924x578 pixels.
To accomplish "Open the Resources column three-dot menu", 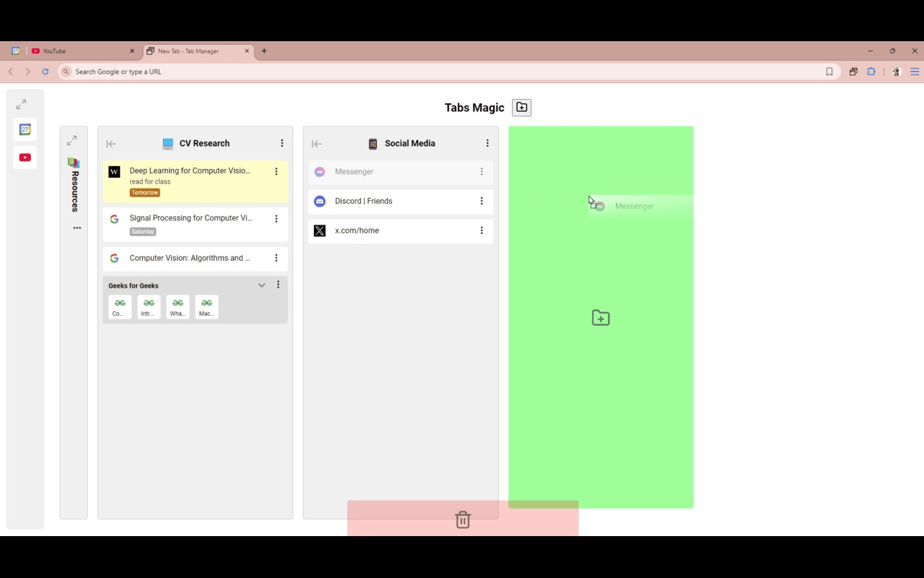I will 77,228.
